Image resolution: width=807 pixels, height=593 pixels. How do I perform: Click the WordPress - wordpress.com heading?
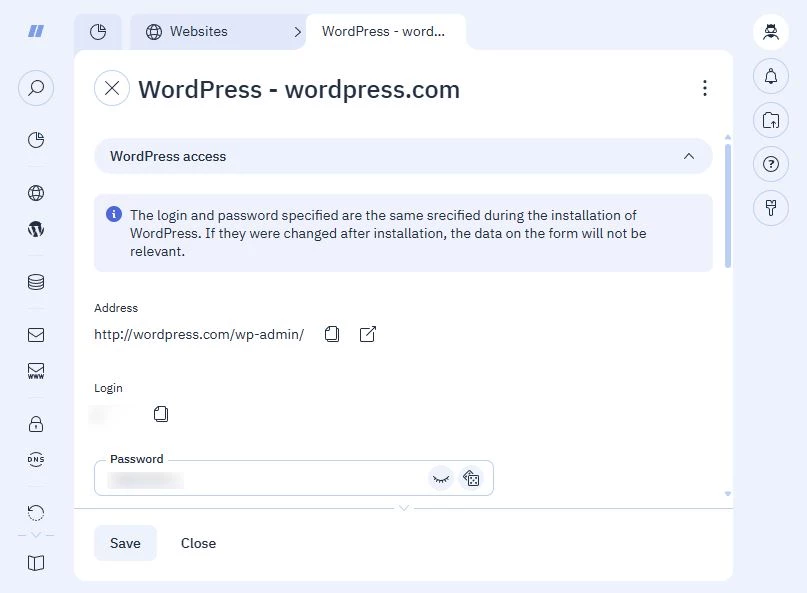(299, 90)
